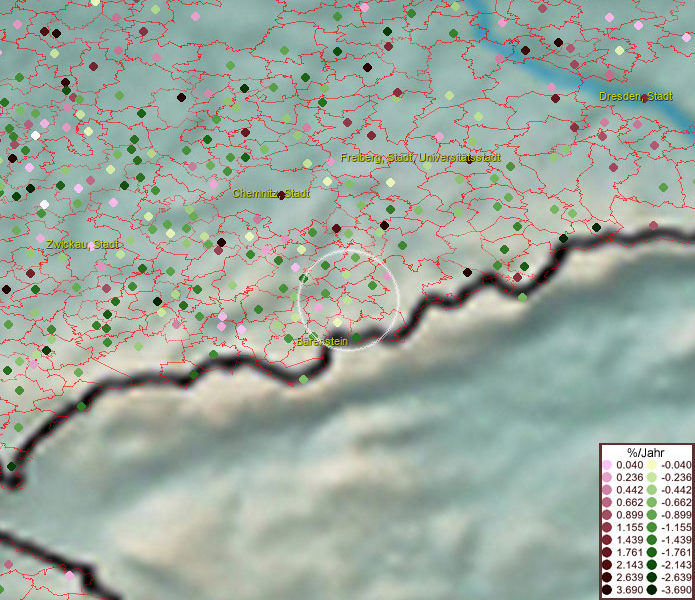
Task: Select the 0.442 pink legend swatch
Action: (x=607, y=490)
